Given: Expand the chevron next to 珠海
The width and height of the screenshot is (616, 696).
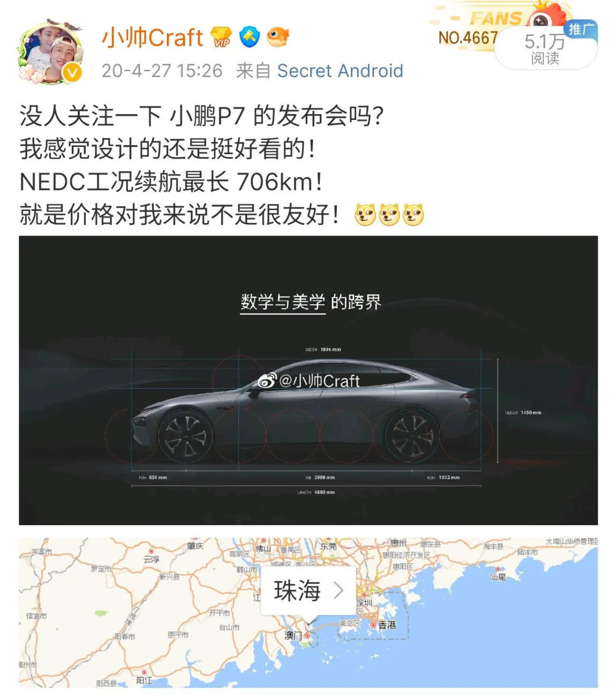Looking at the screenshot, I should pos(339,591).
